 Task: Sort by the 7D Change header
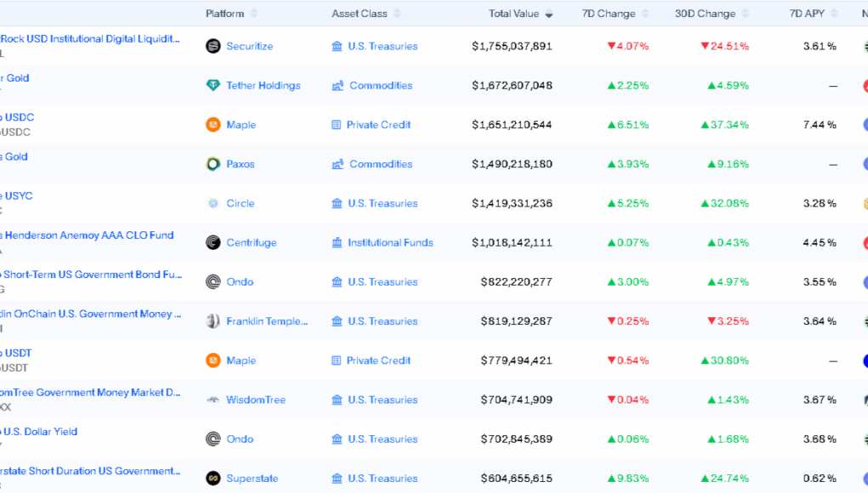point(609,14)
